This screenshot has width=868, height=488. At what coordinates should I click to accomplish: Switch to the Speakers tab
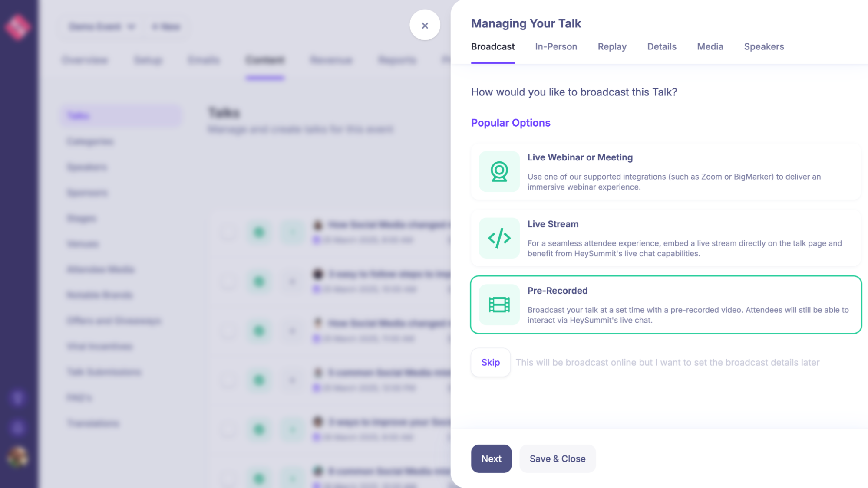(763, 47)
